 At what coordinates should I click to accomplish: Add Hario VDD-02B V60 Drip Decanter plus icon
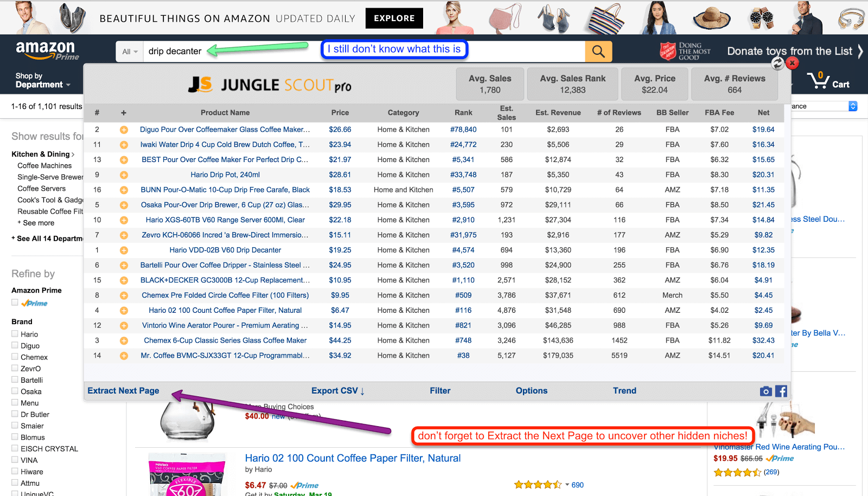click(x=124, y=250)
